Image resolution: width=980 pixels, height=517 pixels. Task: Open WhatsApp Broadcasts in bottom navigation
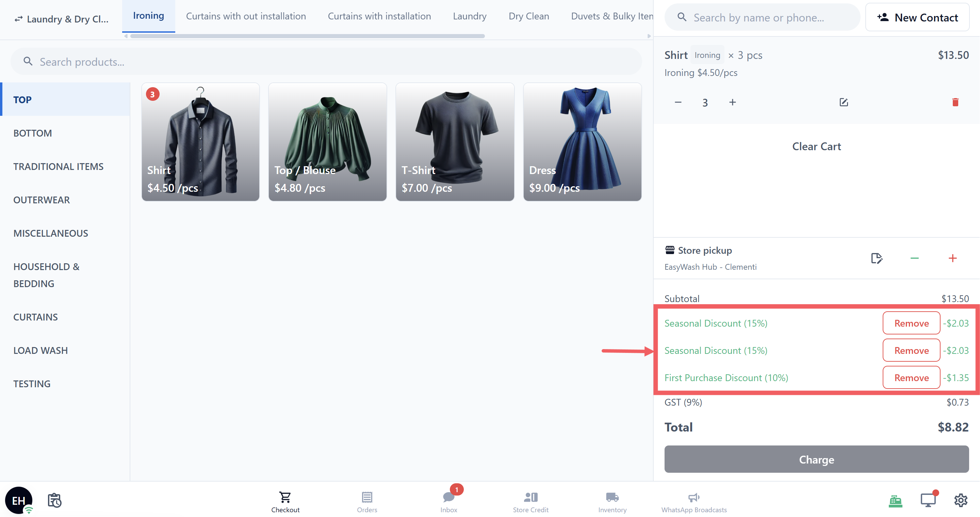694,502
